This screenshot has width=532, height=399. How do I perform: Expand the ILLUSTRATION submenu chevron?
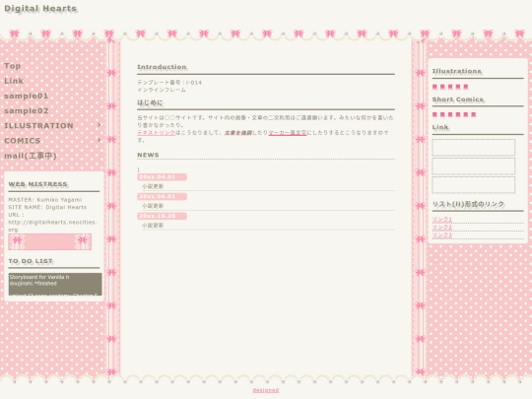coord(99,125)
